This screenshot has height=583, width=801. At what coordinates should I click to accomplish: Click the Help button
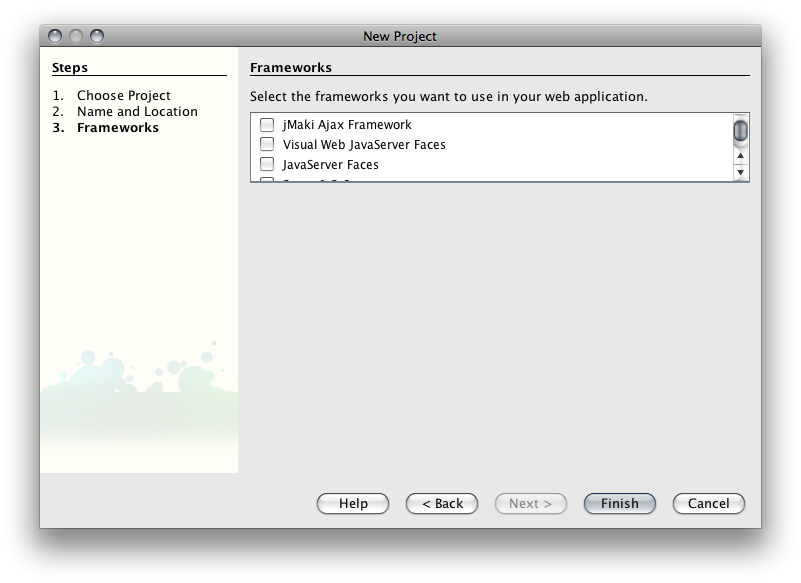pyautogui.click(x=353, y=503)
